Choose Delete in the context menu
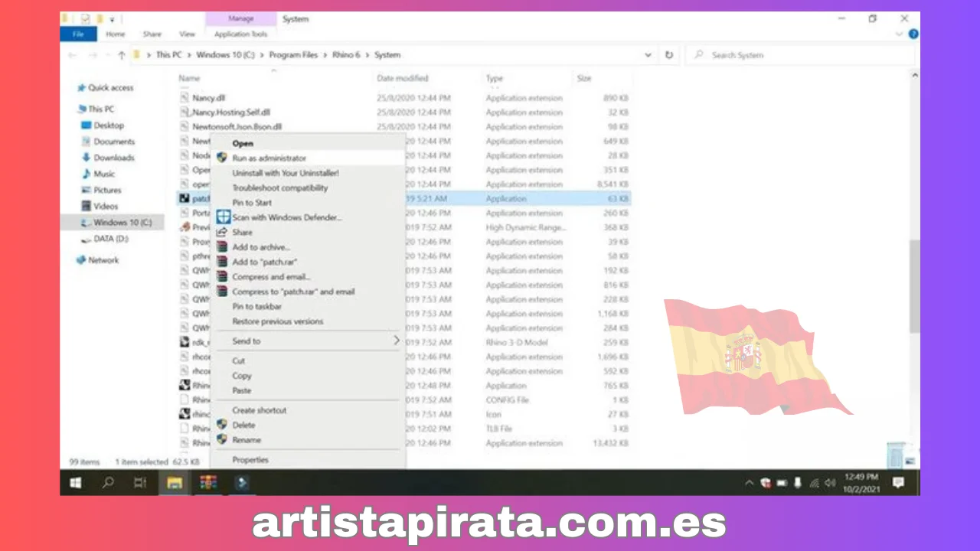The image size is (980, 551). click(243, 425)
